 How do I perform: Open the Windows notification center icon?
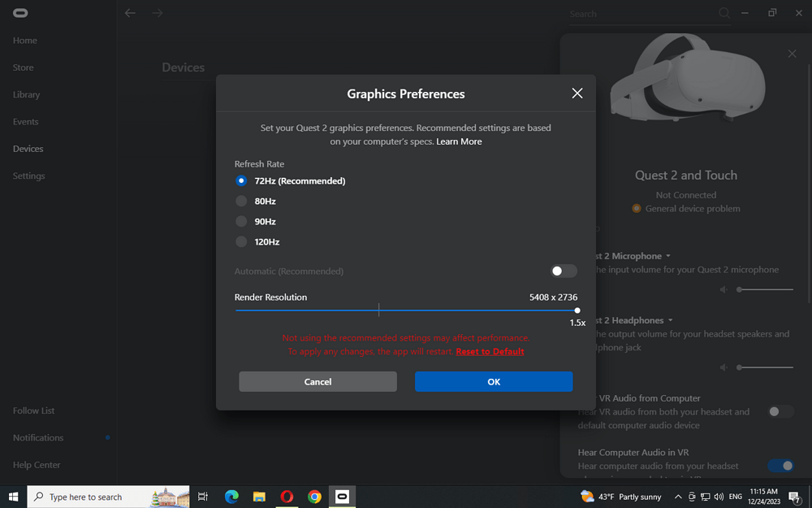click(x=795, y=497)
